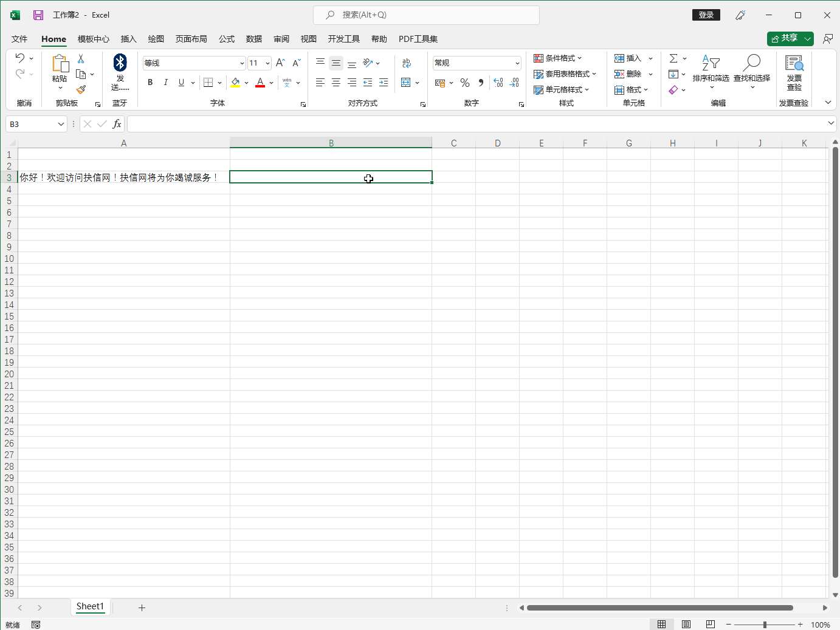Switch to the 数据 ribbon tab

click(x=254, y=39)
